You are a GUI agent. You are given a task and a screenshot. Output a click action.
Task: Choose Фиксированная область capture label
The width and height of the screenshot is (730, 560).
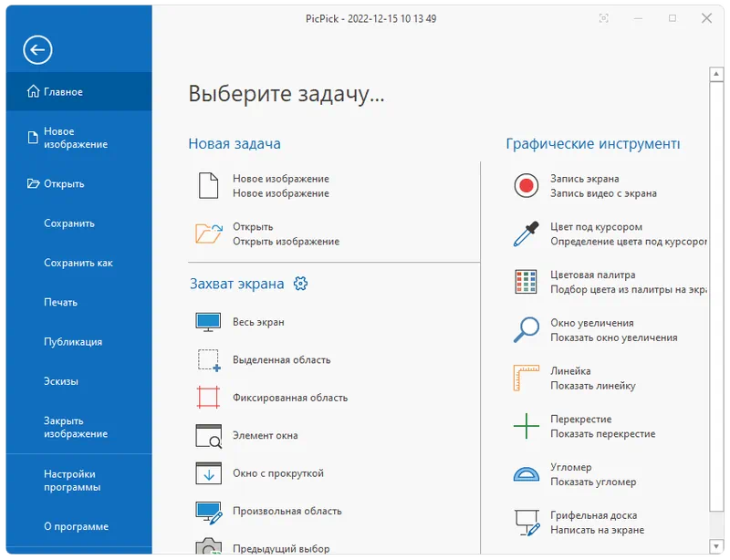click(290, 398)
